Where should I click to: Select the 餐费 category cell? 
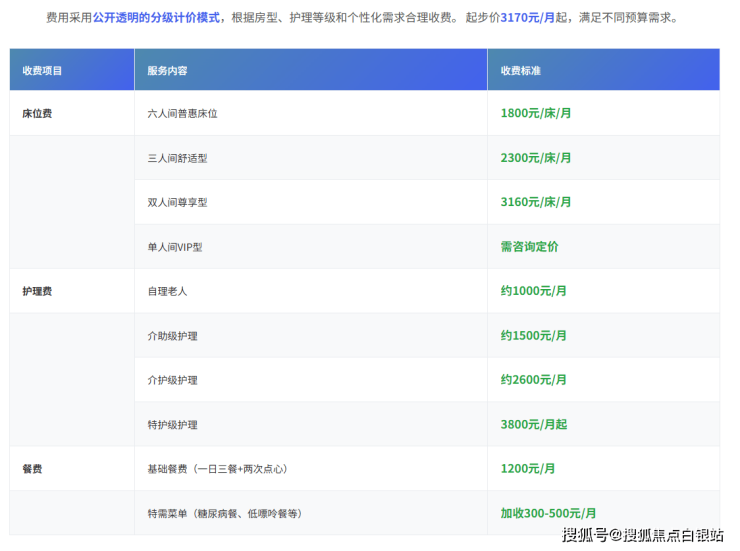click(x=32, y=469)
